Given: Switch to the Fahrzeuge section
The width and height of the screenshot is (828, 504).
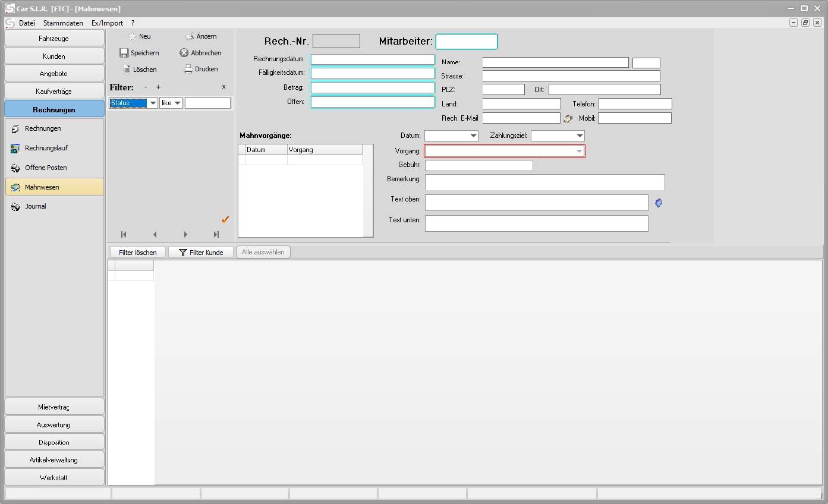Looking at the screenshot, I should (54, 38).
